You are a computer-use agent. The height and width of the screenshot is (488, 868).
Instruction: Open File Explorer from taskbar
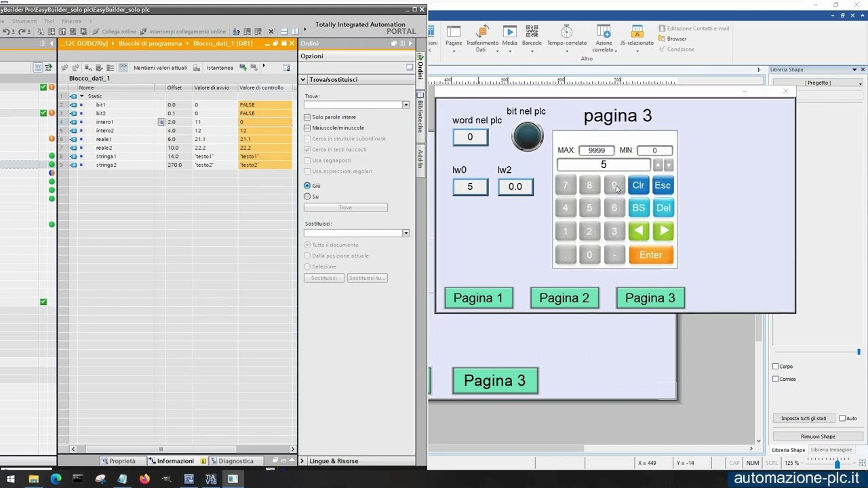point(33,479)
